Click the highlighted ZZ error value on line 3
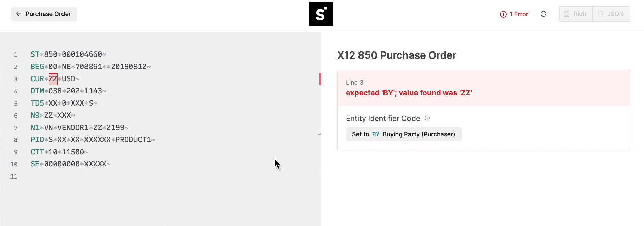 [x=53, y=79]
